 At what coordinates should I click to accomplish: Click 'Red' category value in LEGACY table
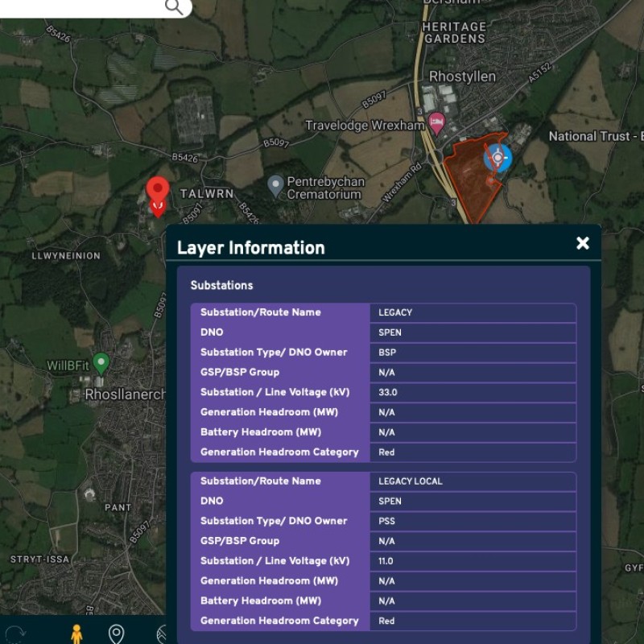(386, 452)
